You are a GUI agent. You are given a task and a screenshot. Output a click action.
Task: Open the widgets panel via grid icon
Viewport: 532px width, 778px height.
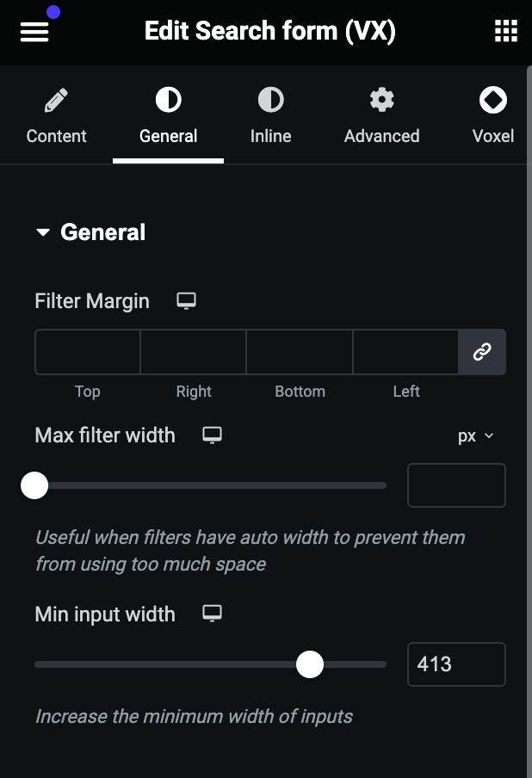coord(504,31)
